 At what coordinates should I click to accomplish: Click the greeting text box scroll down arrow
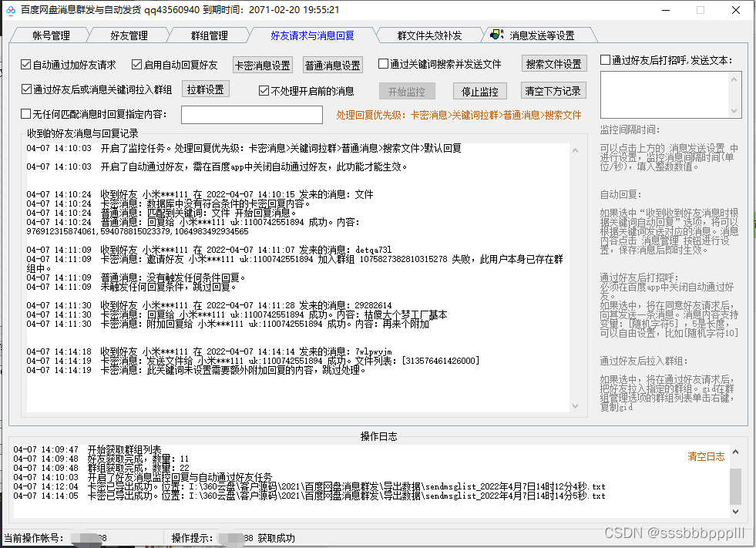tap(734, 111)
